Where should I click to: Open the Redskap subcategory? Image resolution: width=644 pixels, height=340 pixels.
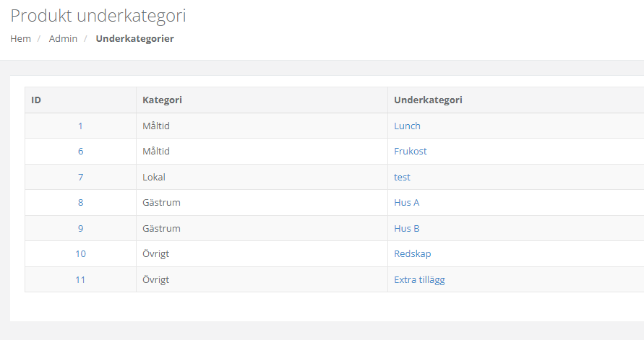pos(412,254)
